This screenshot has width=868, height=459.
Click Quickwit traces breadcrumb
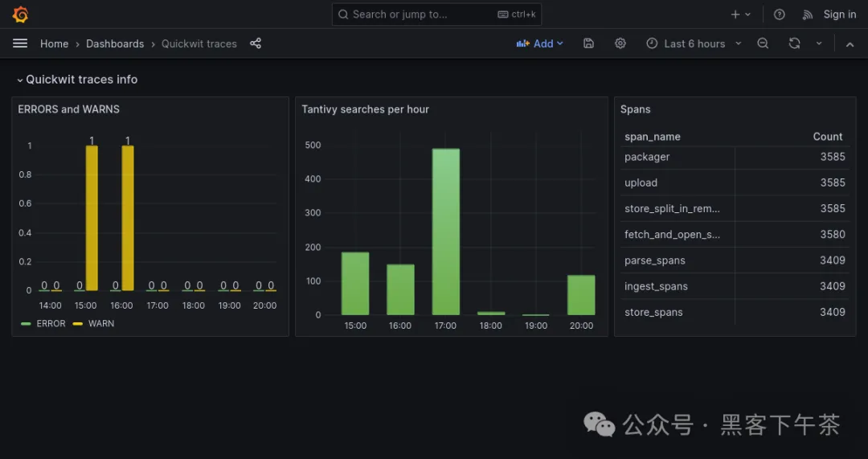(199, 43)
